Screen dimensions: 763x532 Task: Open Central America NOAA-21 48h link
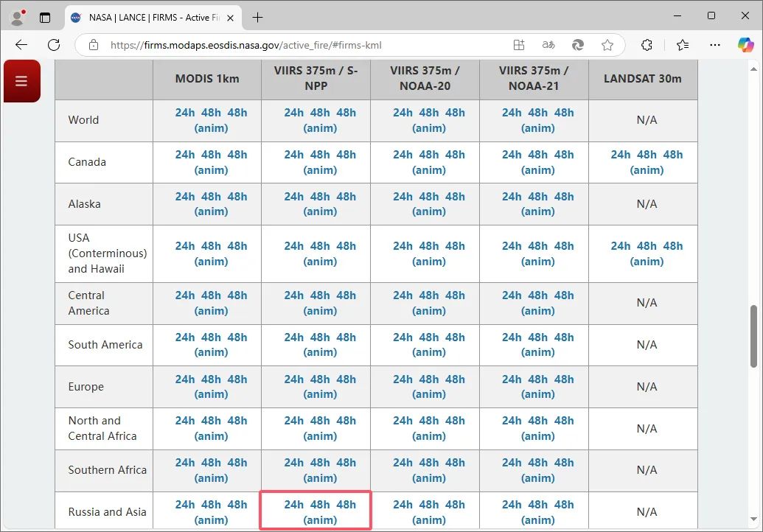537,295
